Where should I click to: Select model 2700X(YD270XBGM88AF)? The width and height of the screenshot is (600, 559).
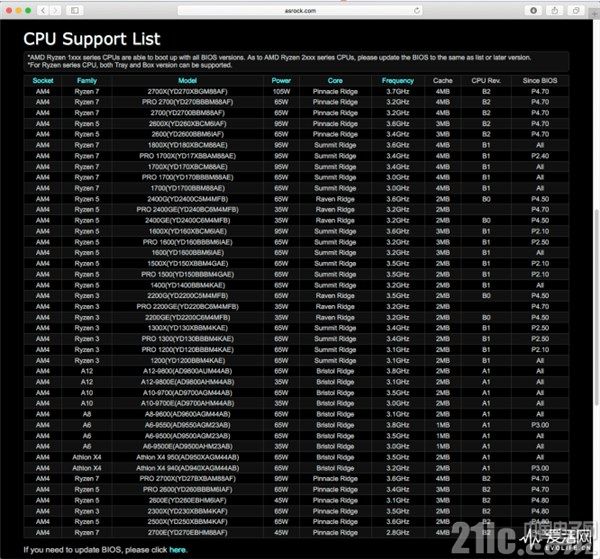coord(188,91)
